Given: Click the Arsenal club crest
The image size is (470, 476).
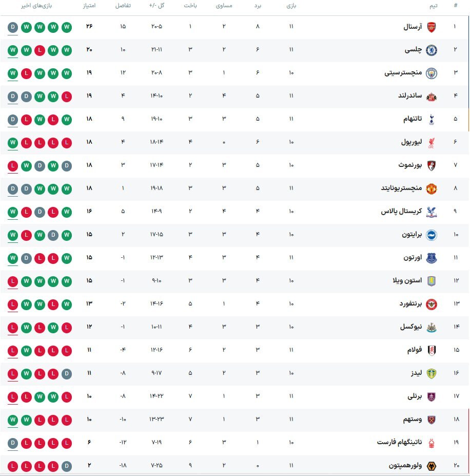Looking at the screenshot, I should 432,27.
